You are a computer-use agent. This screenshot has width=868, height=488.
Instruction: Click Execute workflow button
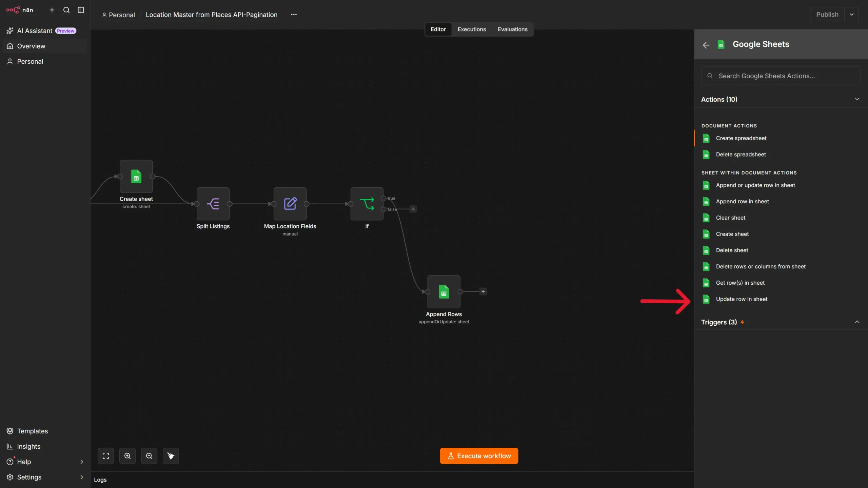coord(479,456)
